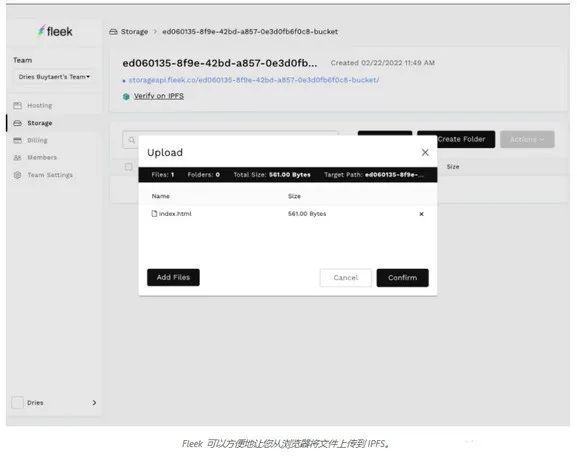Click the Verify on IPFS link
The height and width of the screenshot is (472, 577).
pos(159,96)
